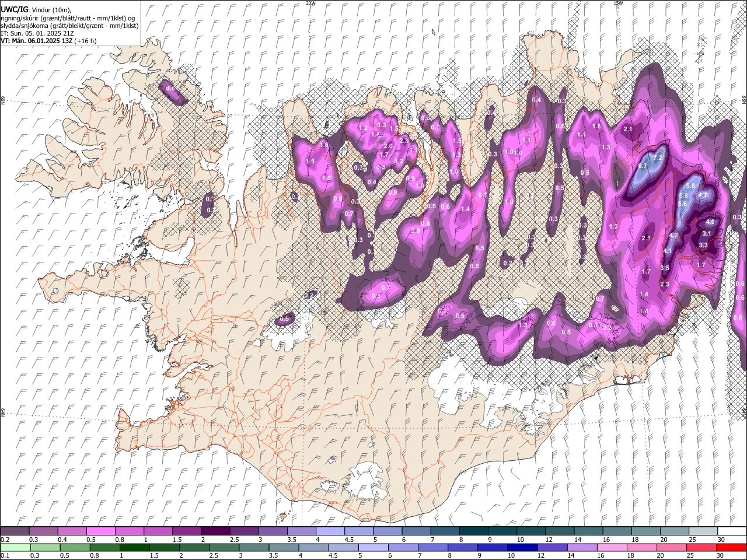The width and height of the screenshot is (747, 560).
Task: Click the 7.2 precipitation value on the map
Action: (x=659, y=157)
